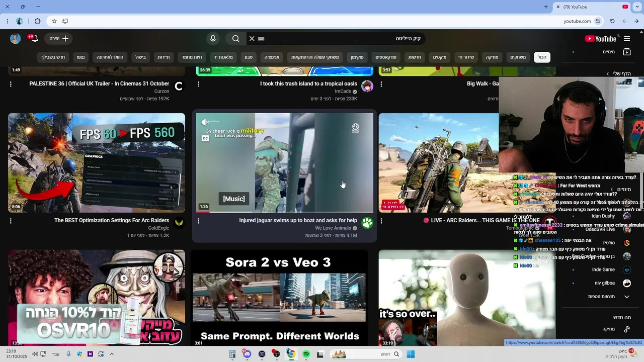
Task: Open the YouTube account avatar menu
Action: (x=15, y=39)
